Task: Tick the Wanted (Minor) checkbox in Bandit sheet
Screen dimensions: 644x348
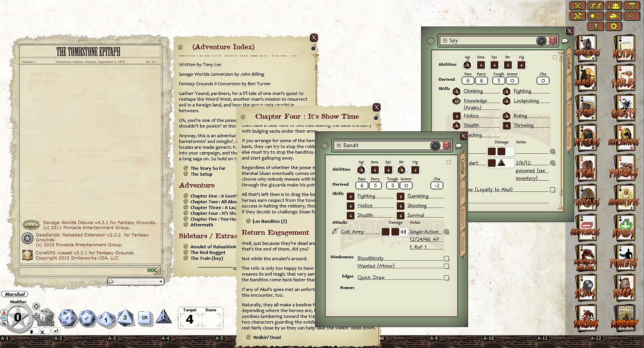Action: click(446, 266)
